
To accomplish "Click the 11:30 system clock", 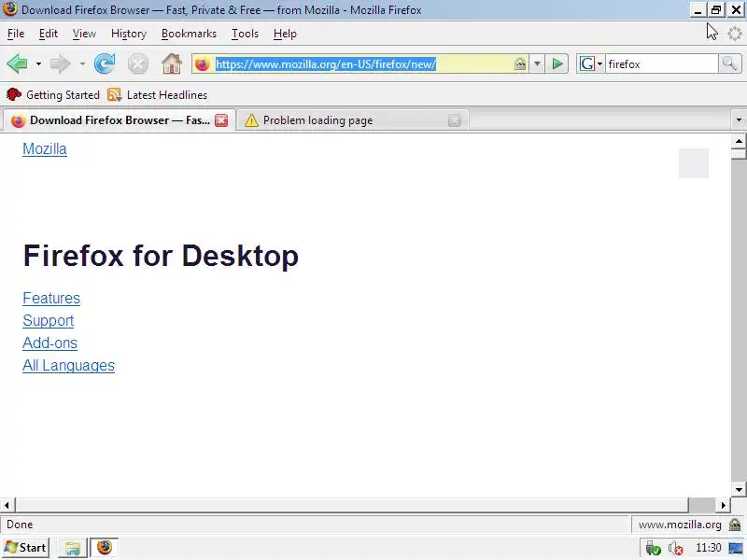I will pos(709,548).
